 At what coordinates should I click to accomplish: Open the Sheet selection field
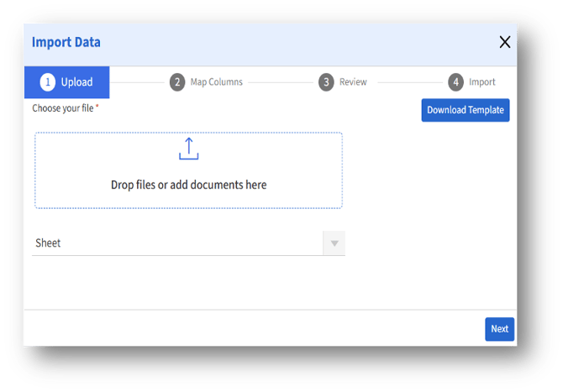tap(176, 243)
